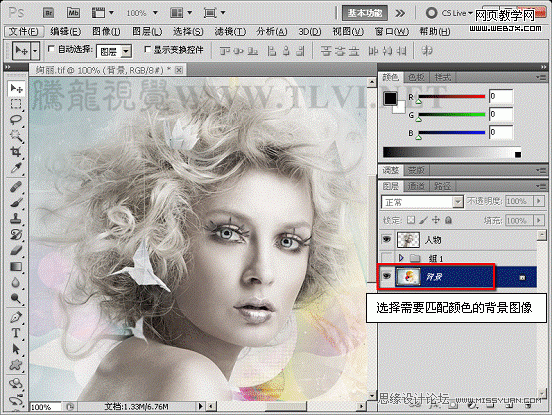Open the 滤镜(T) menu
Viewport: 552px width, 415px height.
(x=230, y=32)
